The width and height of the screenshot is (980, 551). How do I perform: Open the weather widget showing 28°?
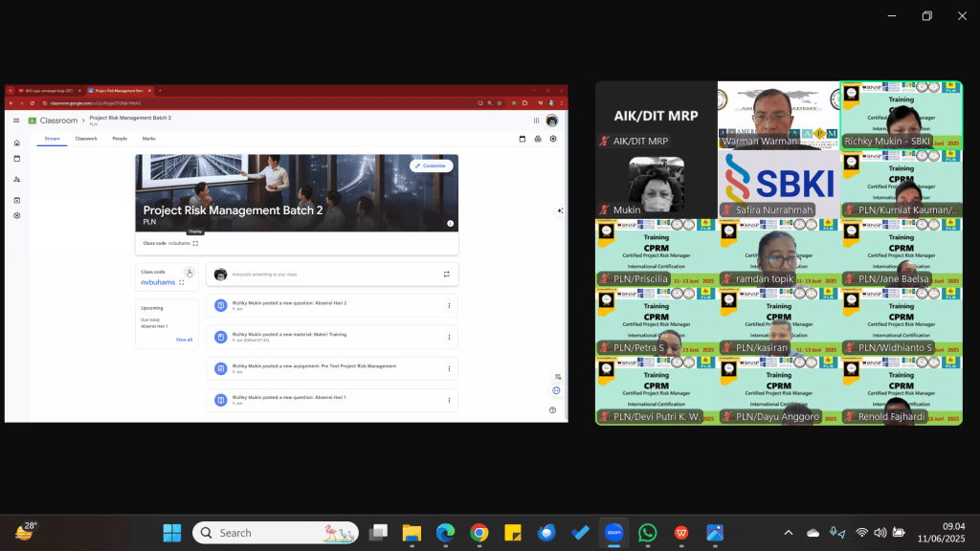[26, 532]
